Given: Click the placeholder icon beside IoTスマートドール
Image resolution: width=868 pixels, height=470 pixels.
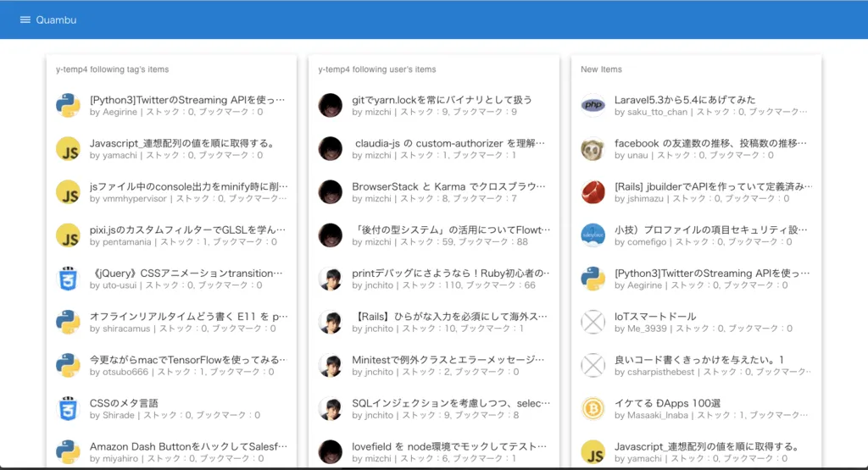Looking at the screenshot, I should click(593, 322).
